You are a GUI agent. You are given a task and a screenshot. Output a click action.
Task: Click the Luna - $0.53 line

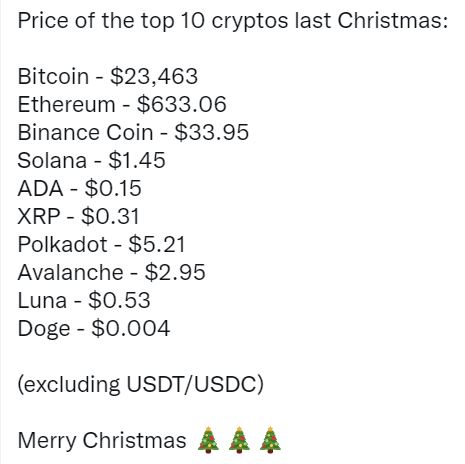[84, 300]
